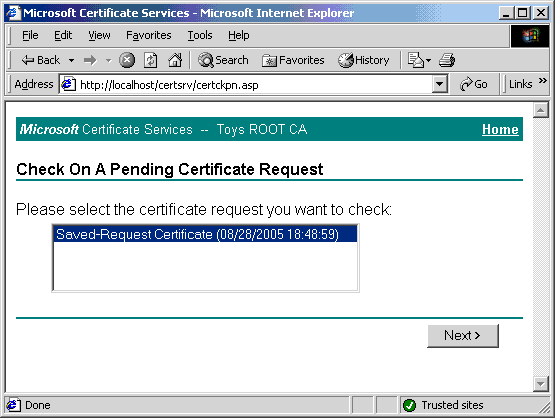Click the Home link in banner
This screenshot has height=418, width=555.
[x=500, y=130]
